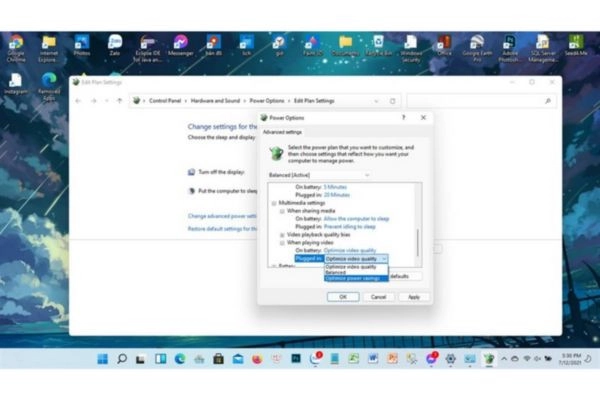The height and width of the screenshot is (400, 600).
Task: Click the Instagram desktop icon
Action: 16,83
